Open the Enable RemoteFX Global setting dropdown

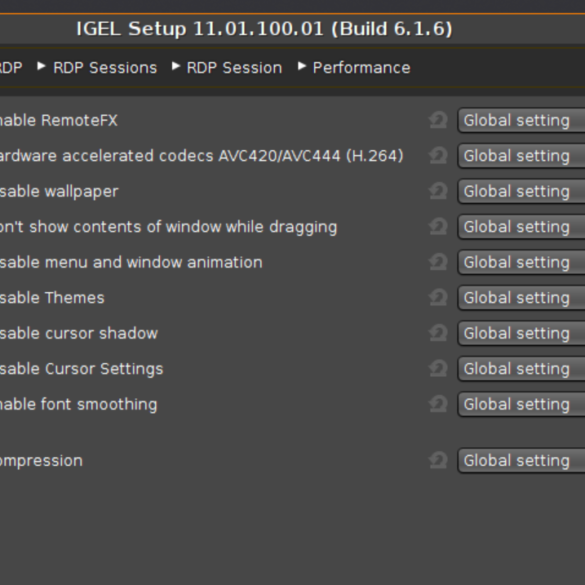click(521, 120)
